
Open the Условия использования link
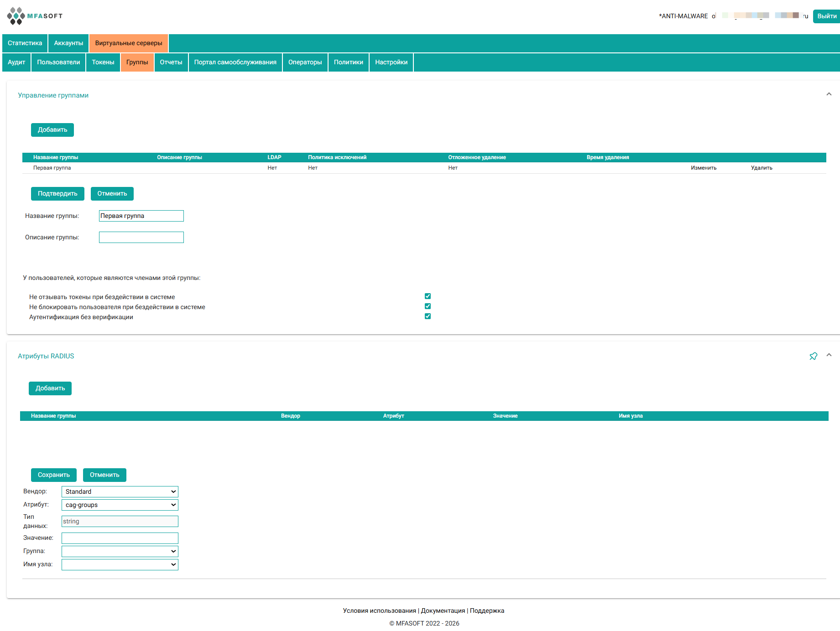(x=380, y=610)
